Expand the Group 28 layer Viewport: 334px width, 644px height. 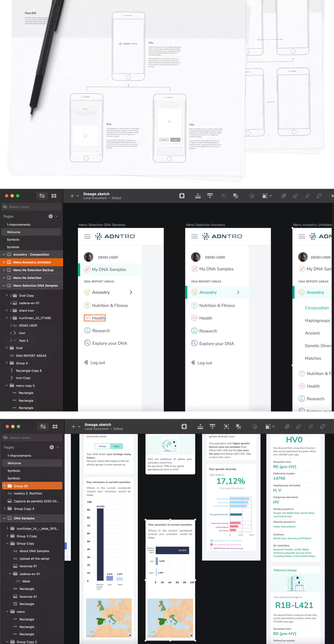point(4,486)
